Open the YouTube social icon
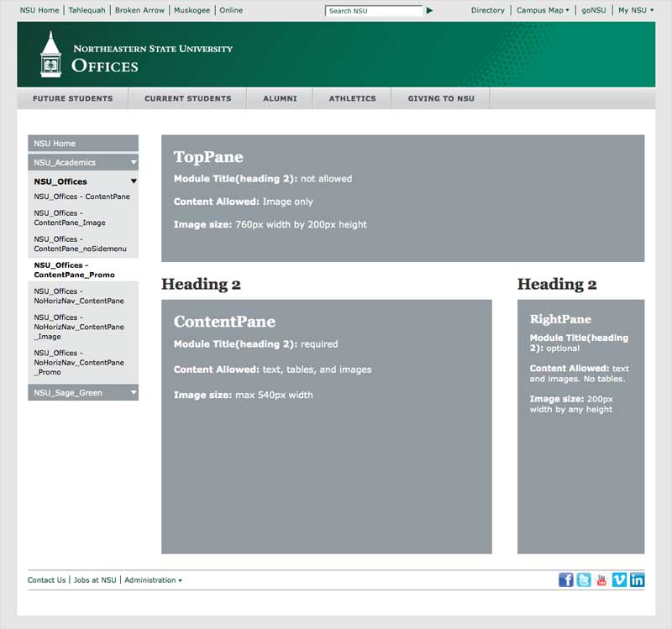This screenshot has width=672, height=629. [x=601, y=580]
